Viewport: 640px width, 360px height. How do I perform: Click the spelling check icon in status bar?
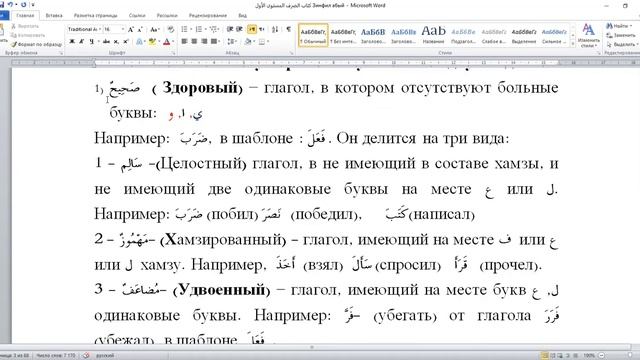[x=86, y=356]
